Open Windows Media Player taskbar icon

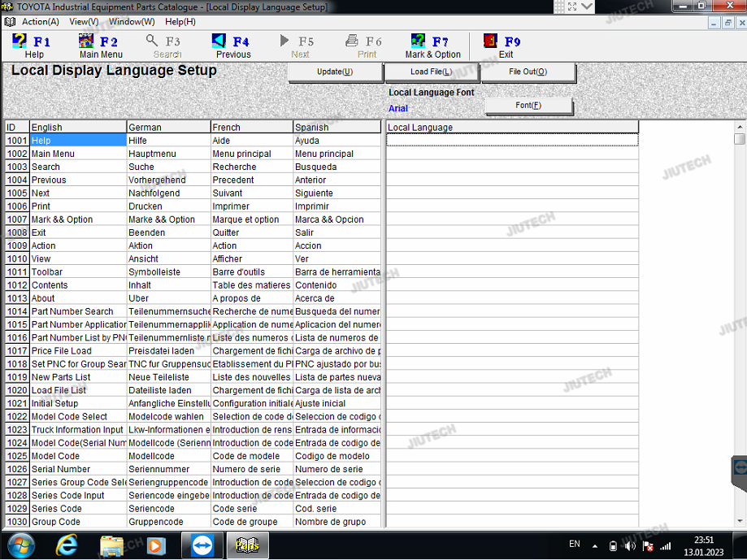click(x=155, y=545)
